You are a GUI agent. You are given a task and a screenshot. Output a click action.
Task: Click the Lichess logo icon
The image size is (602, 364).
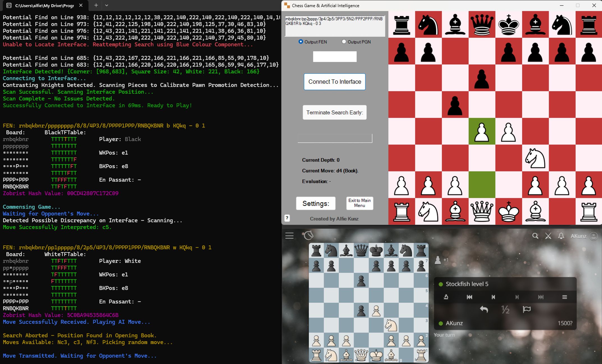point(308,235)
